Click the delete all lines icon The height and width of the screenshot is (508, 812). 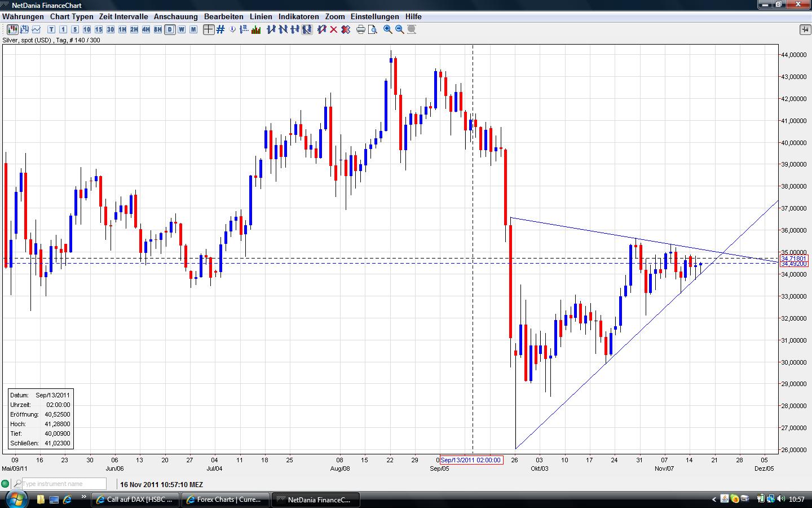pyautogui.click(x=346, y=29)
